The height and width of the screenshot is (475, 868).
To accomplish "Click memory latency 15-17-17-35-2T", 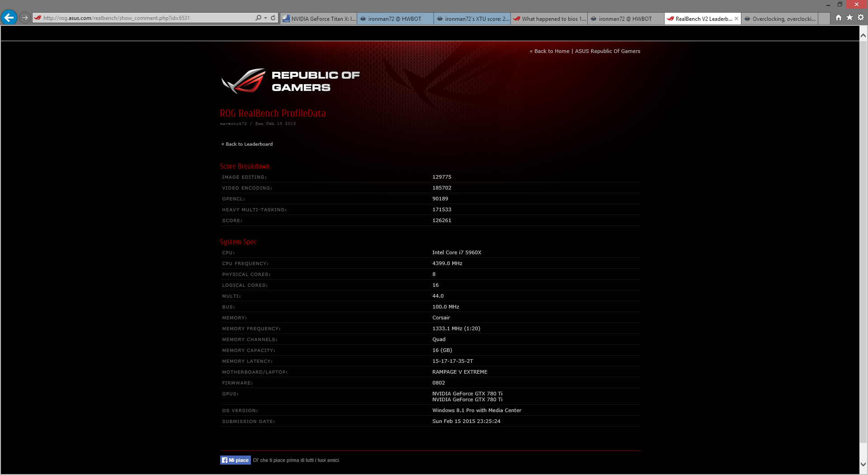I will coord(453,361).
